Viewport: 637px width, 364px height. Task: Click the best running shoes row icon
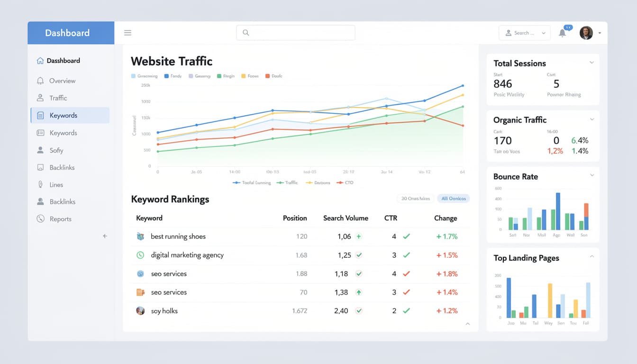[140, 236]
